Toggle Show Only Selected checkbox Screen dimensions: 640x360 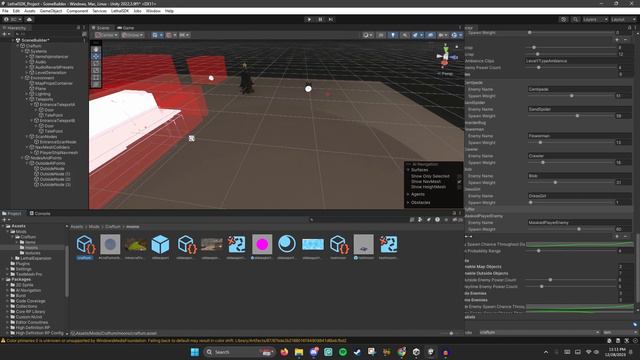click(x=460, y=176)
